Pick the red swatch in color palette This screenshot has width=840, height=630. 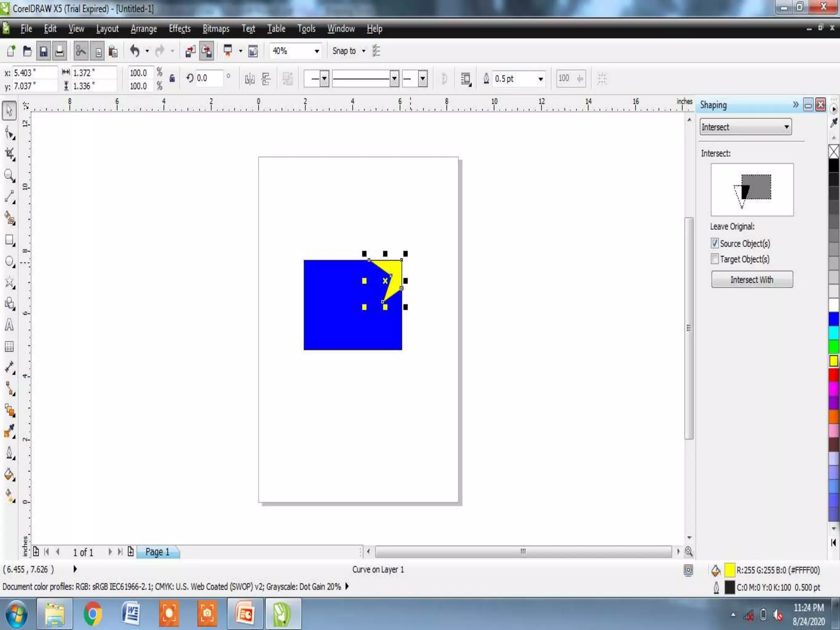click(x=833, y=375)
